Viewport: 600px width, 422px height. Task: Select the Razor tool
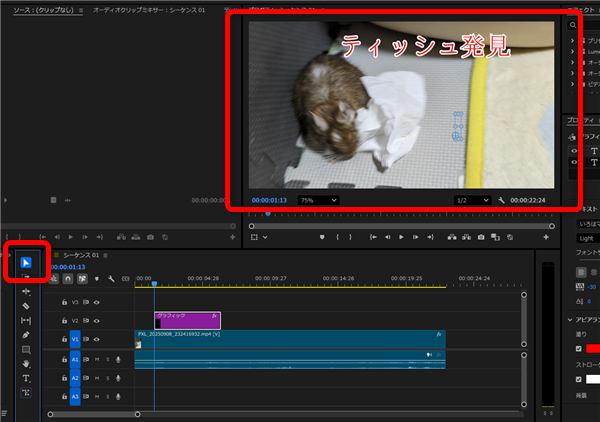(27, 306)
